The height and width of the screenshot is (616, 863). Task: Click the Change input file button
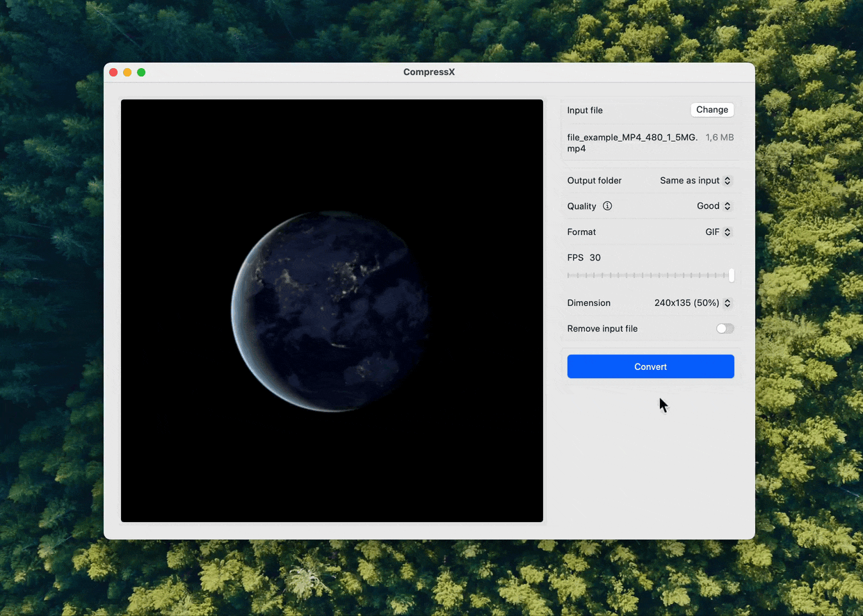pos(712,110)
